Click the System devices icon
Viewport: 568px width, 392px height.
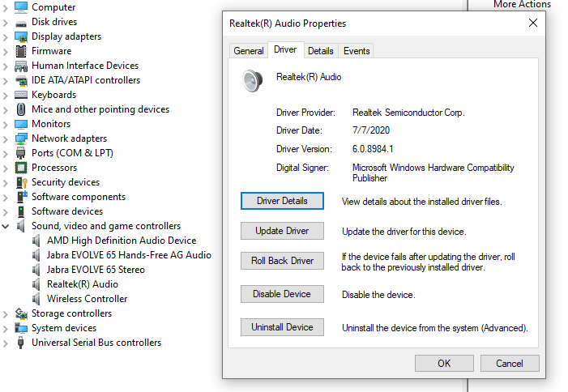pos(20,328)
